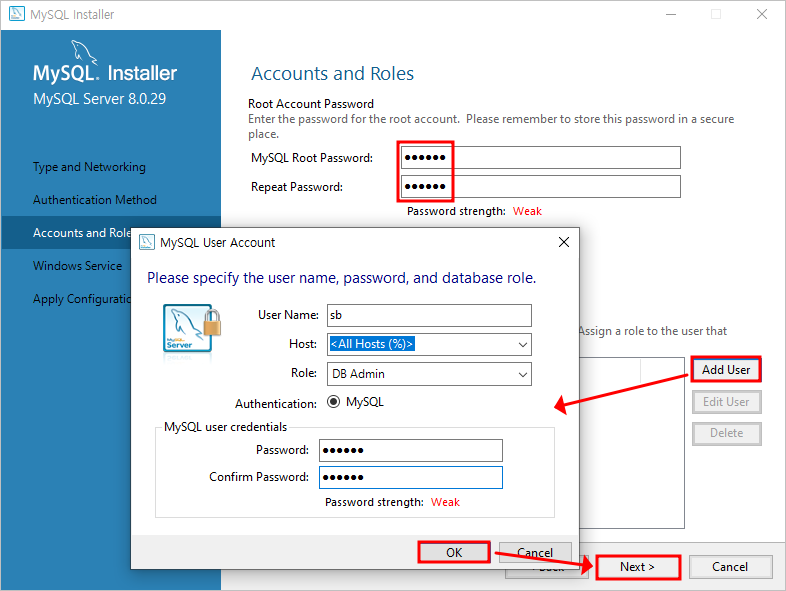Image resolution: width=786 pixels, height=591 pixels.
Task: Click the Add User button
Action: pyautogui.click(x=726, y=369)
